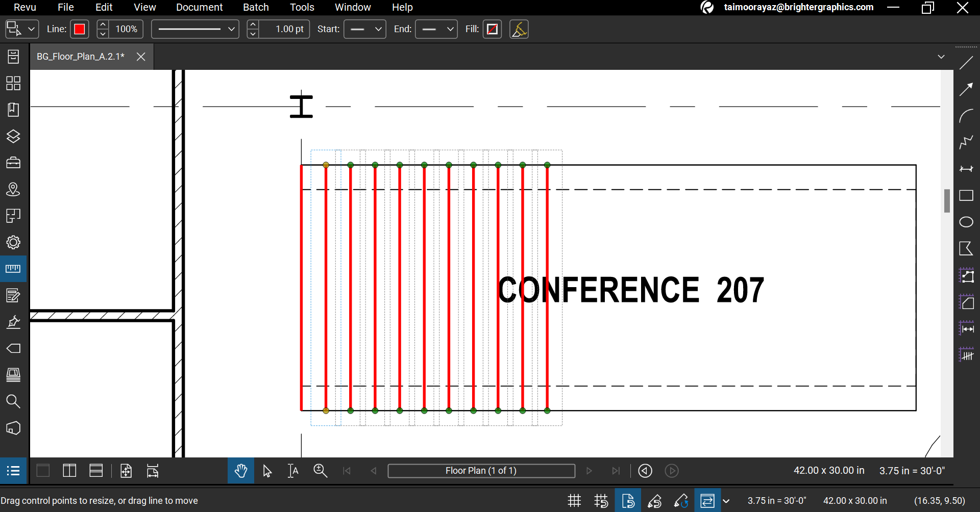
Task: Select the Rectangle markup tool
Action: coord(966,195)
